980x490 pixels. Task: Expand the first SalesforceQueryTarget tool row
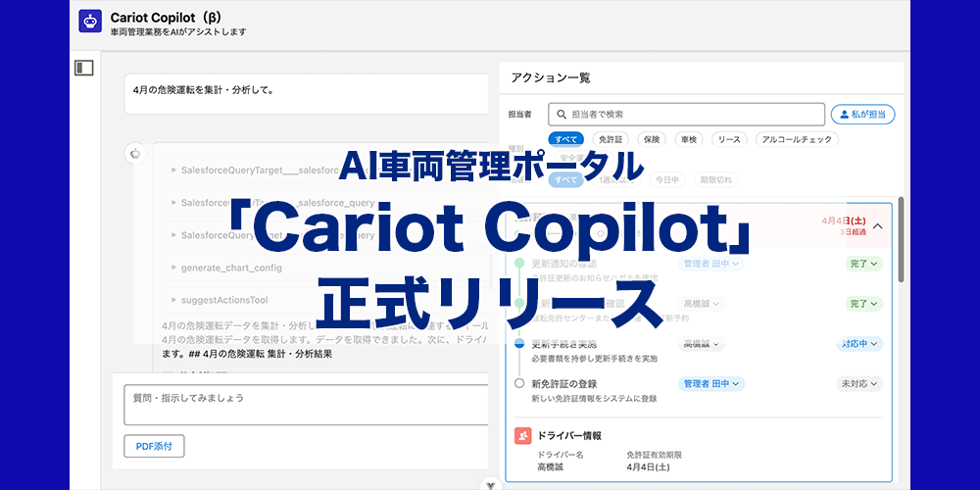(x=325, y=170)
